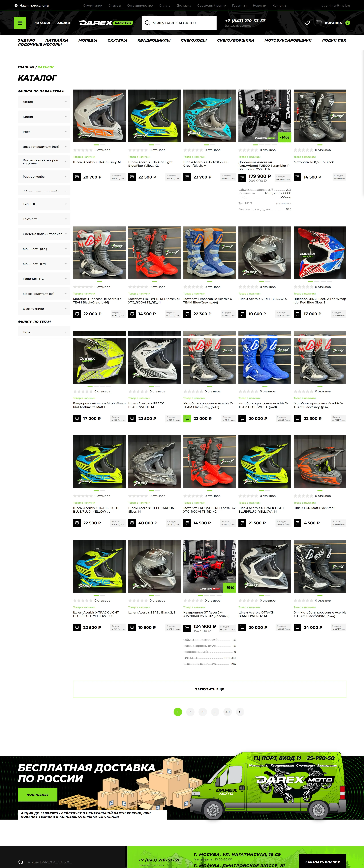Click the location pin next to Наши мотосалоны
This screenshot has height=868, width=364.
click(16, 6)
